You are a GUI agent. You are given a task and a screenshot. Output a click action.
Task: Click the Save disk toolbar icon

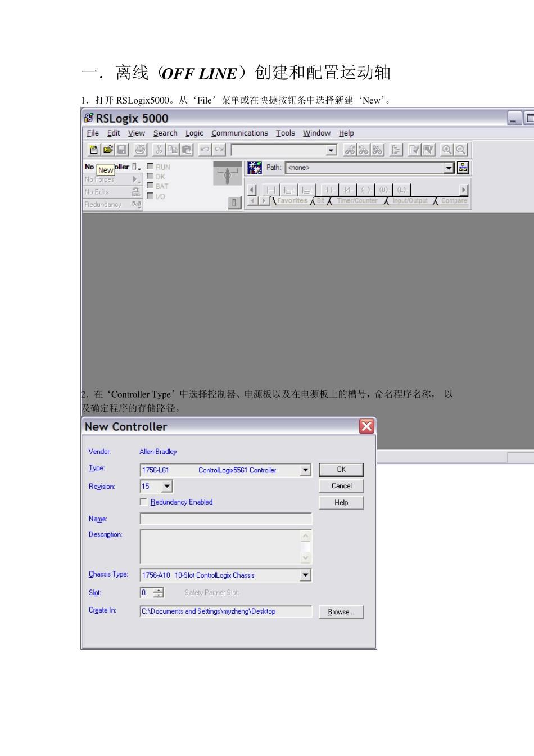click(122, 150)
